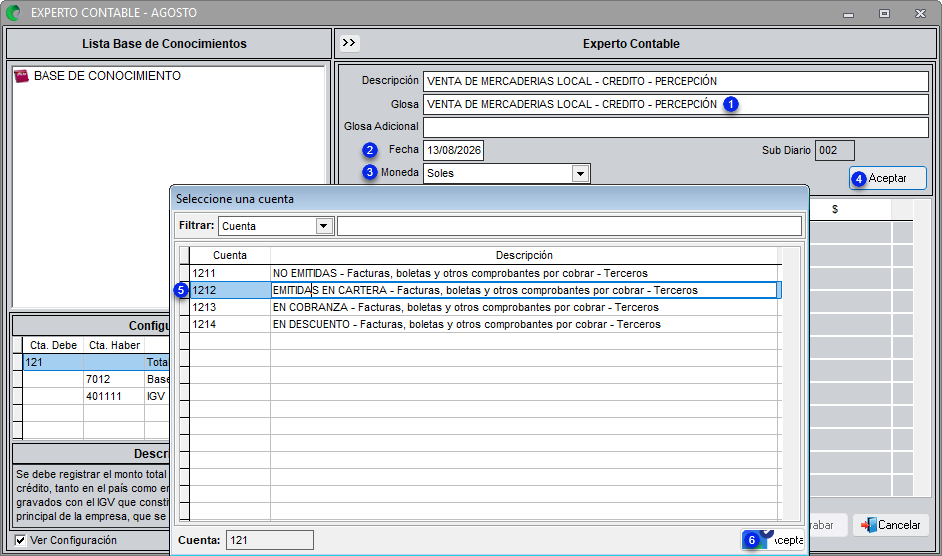Click the Aceptar button in Experto Contable

[x=887, y=178]
